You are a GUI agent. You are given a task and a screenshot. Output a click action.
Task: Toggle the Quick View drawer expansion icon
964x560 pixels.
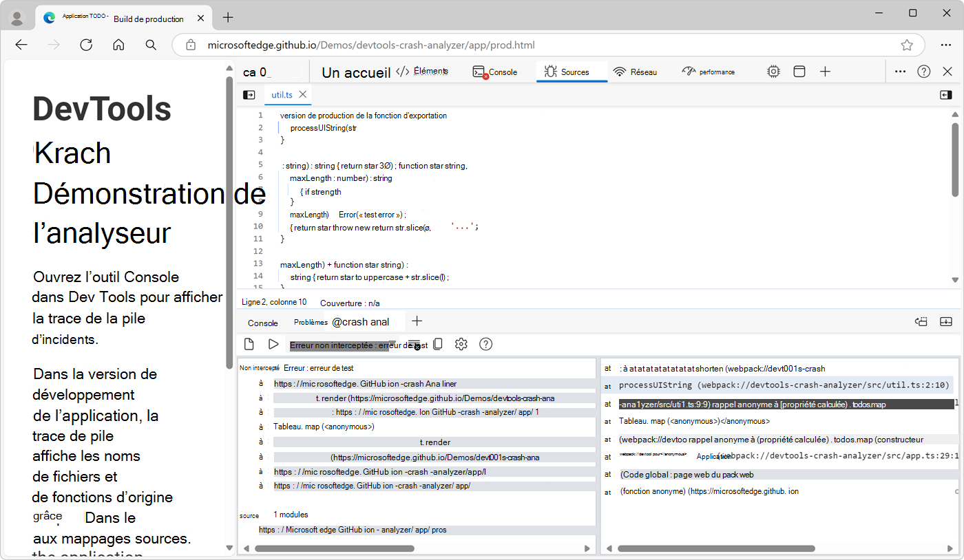point(946,321)
